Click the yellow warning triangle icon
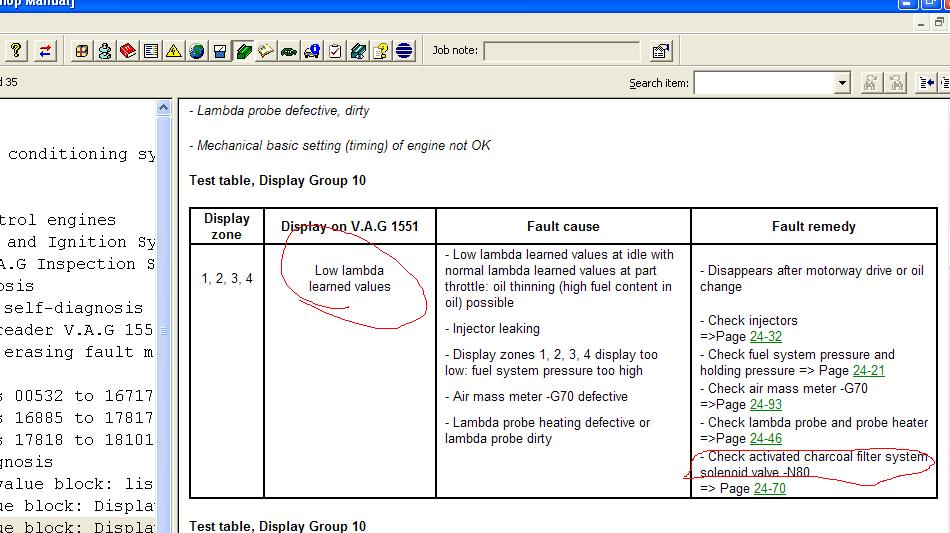This screenshot has height=533, width=950. pos(174,51)
